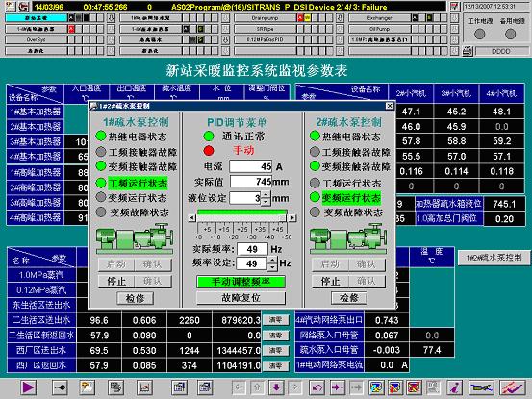Click the red 手动 mode indicator light

coord(209,151)
